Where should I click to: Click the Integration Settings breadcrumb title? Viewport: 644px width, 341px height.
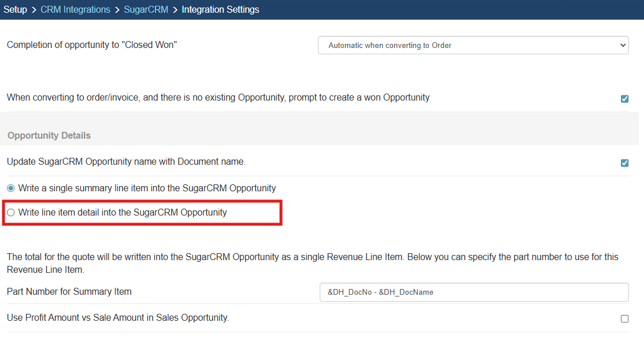220,10
